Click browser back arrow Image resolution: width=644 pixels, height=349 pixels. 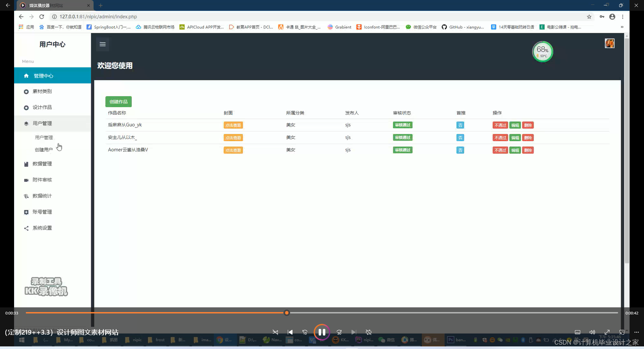point(21,16)
